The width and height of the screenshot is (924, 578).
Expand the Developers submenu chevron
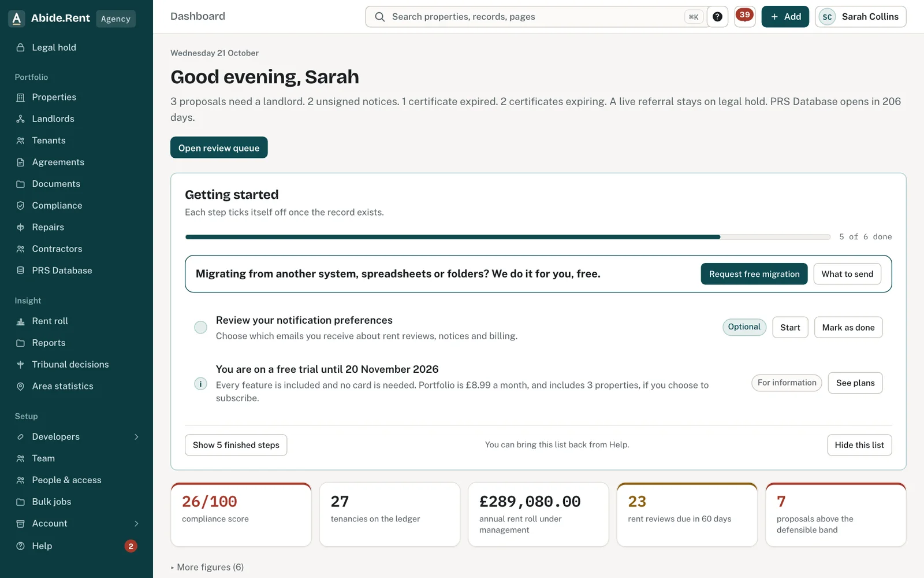pos(137,437)
